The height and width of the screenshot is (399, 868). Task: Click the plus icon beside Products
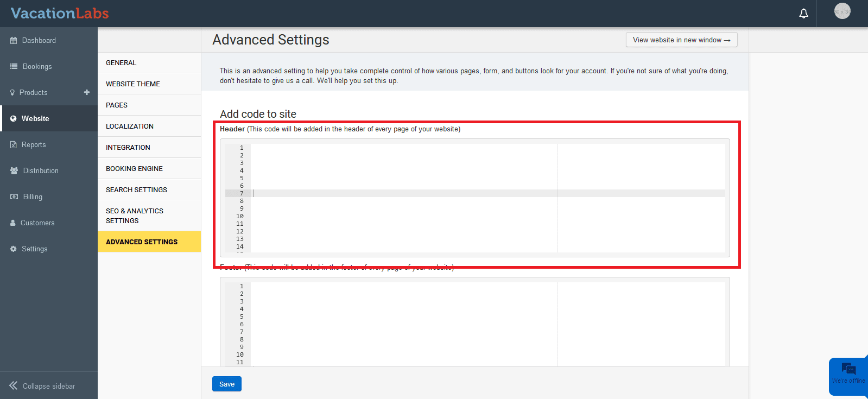87,92
